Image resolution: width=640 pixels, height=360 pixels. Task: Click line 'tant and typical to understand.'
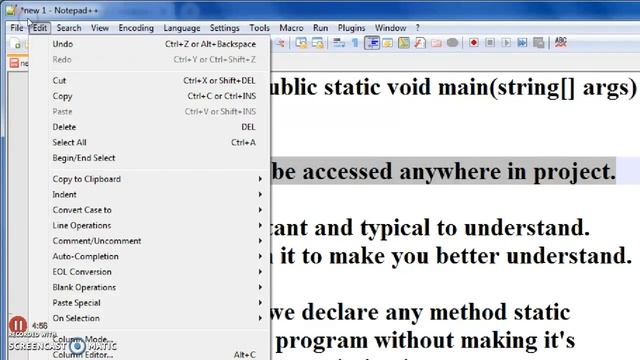pyautogui.click(x=430, y=228)
